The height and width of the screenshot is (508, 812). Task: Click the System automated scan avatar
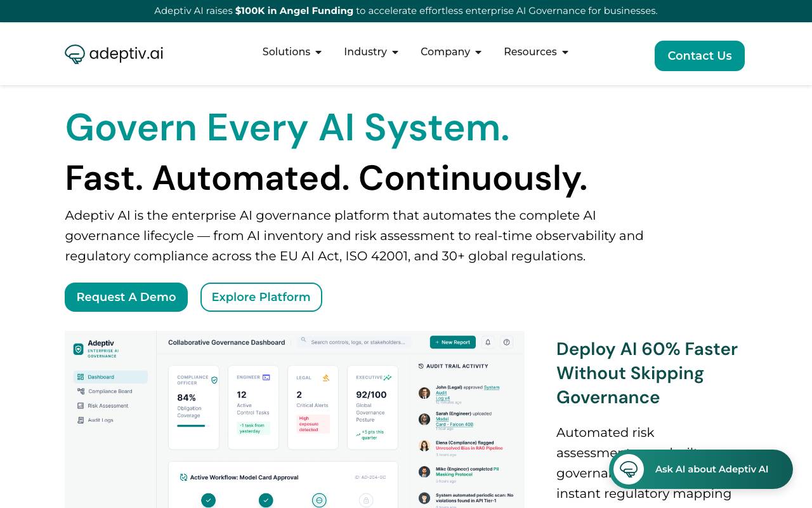pos(424,498)
